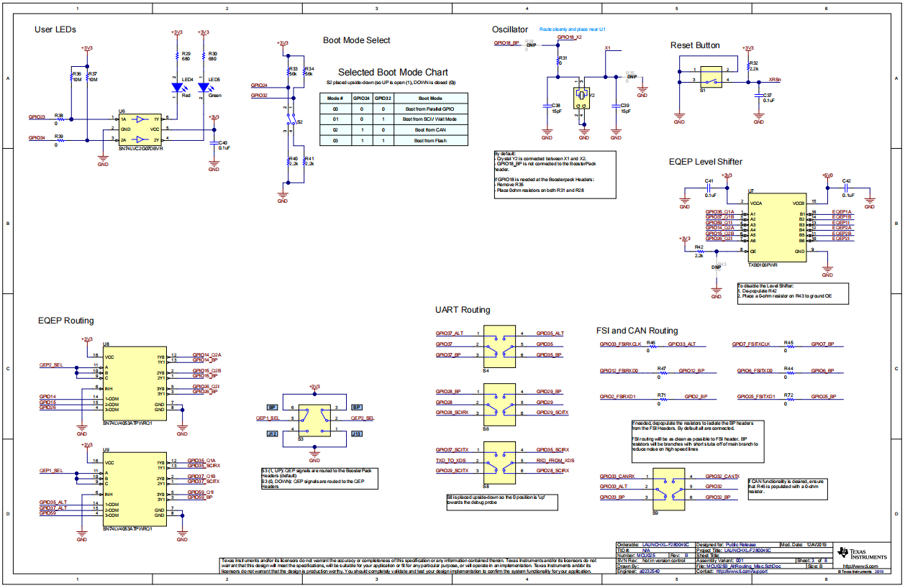Click the S2 boot mode switch
The image size is (905, 588).
(289, 122)
